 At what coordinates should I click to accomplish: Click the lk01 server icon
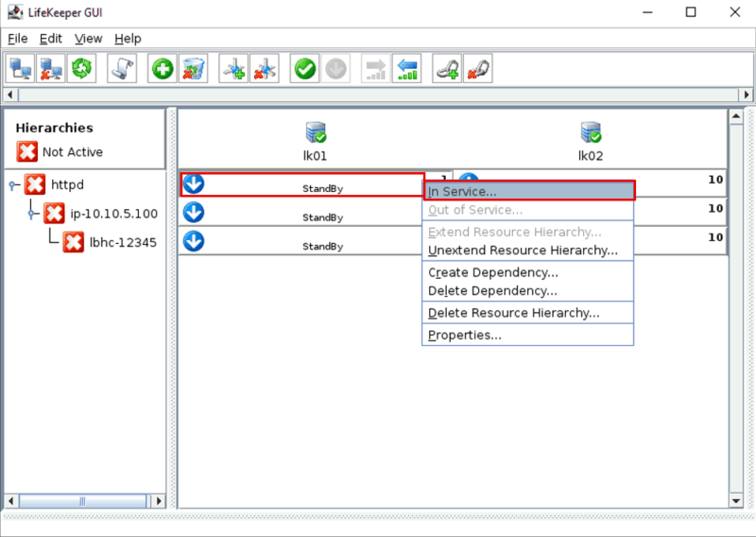coord(315,133)
